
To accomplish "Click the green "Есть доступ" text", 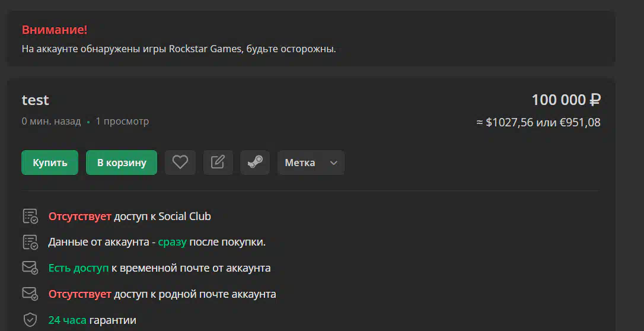I will coord(78,268).
